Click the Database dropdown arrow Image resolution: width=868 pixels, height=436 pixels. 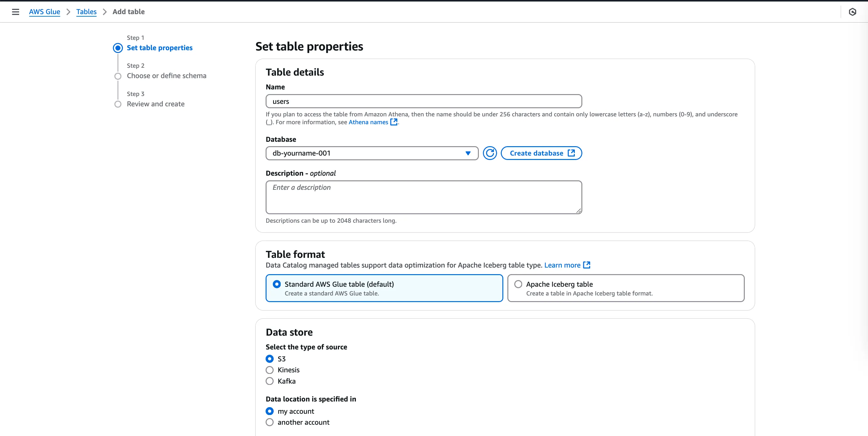pos(468,153)
